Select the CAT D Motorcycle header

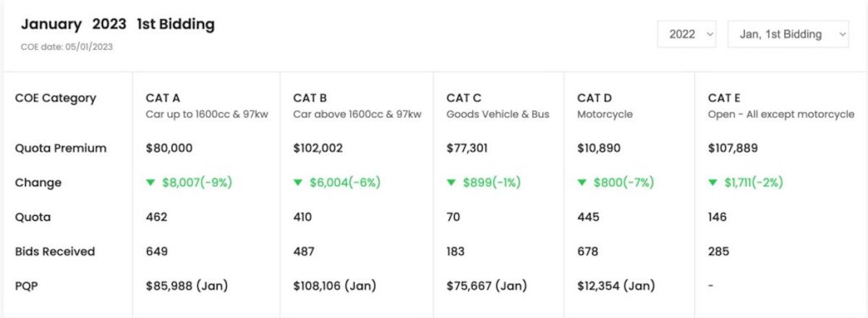click(x=605, y=106)
